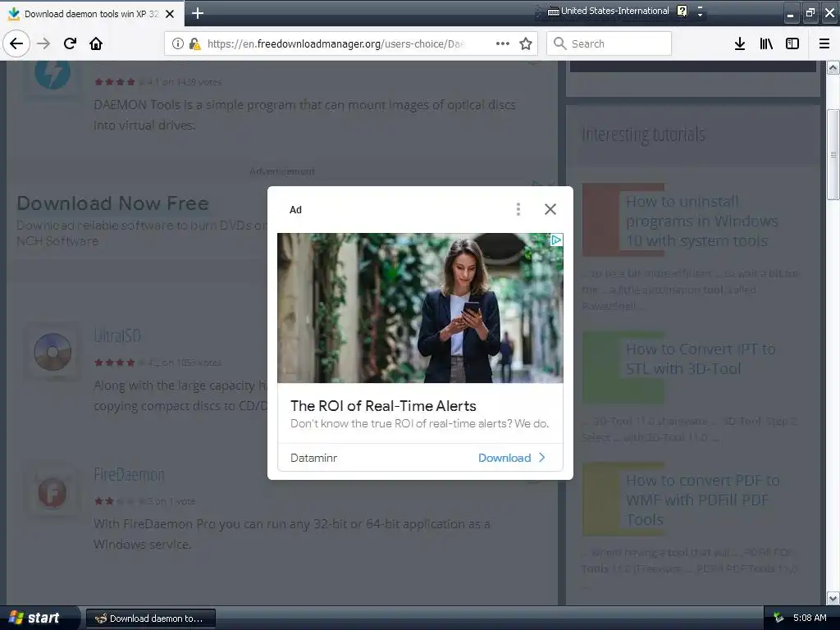Click the Dataminr advertiser name

[x=314, y=458]
